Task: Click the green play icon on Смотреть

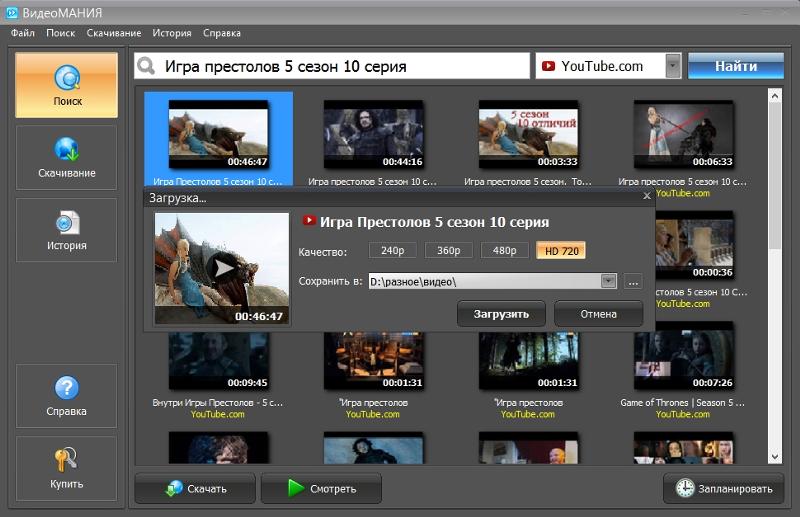Action: (x=295, y=488)
